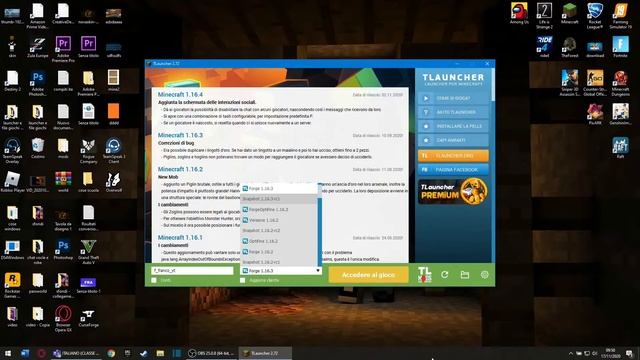Select OptiFine 1.16.2 from version list
Image resolution: width=640 pixels, height=360 pixels.
point(279,241)
